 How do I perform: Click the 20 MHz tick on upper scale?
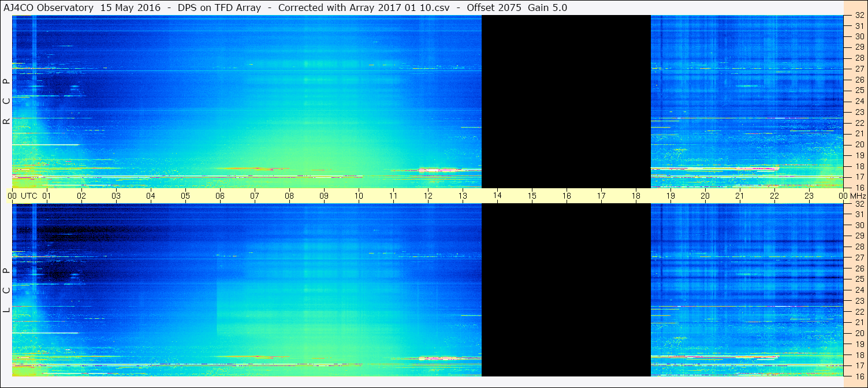click(859, 144)
